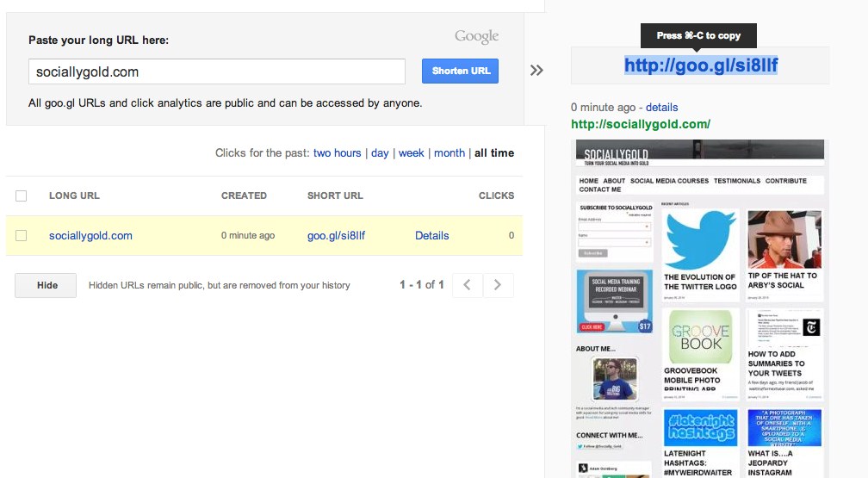Image resolution: width=868 pixels, height=478 pixels.
Task: Sort by the CLICKS column header
Action: 497,196
